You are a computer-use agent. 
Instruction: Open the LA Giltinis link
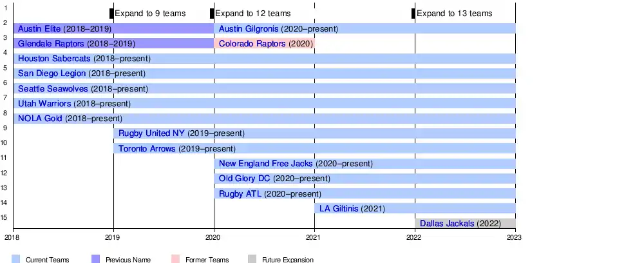point(339,208)
